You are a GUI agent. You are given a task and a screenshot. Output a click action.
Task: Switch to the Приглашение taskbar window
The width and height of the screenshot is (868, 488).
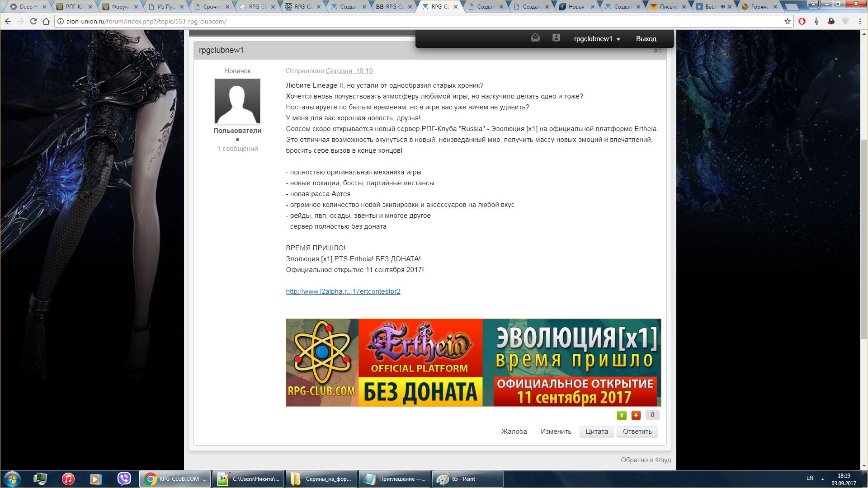[x=395, y=479]
